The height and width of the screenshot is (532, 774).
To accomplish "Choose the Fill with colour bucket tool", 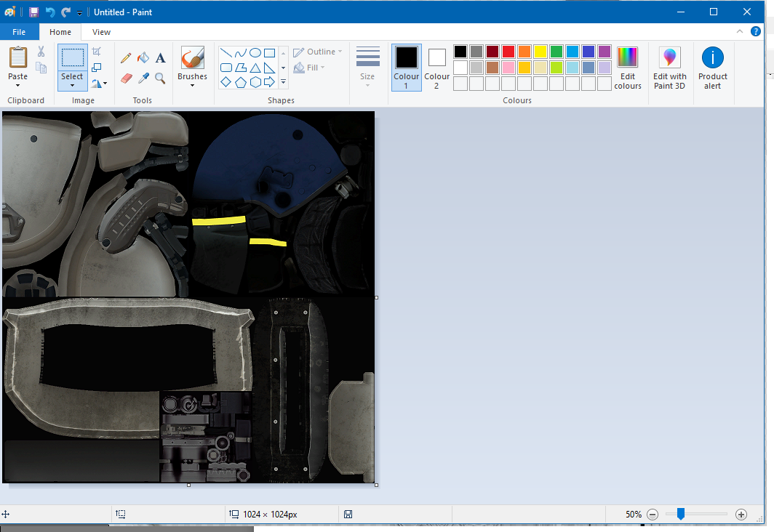I will [143, 58].
